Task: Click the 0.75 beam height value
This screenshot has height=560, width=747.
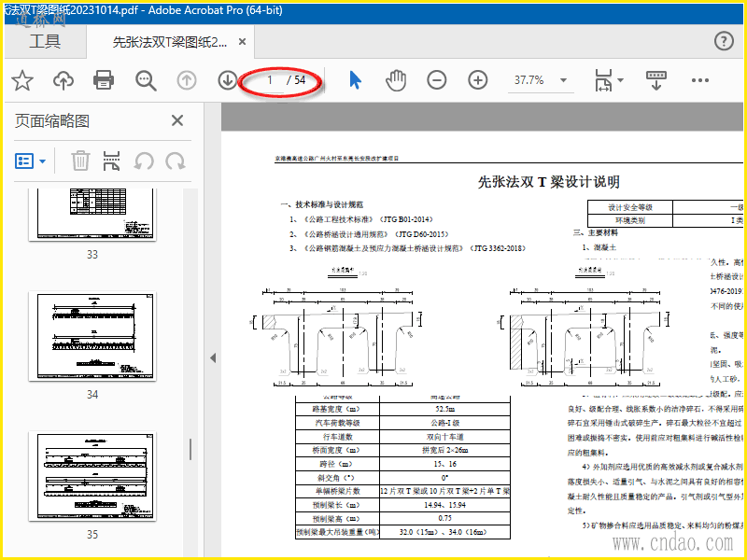Action: coord(445,518)
